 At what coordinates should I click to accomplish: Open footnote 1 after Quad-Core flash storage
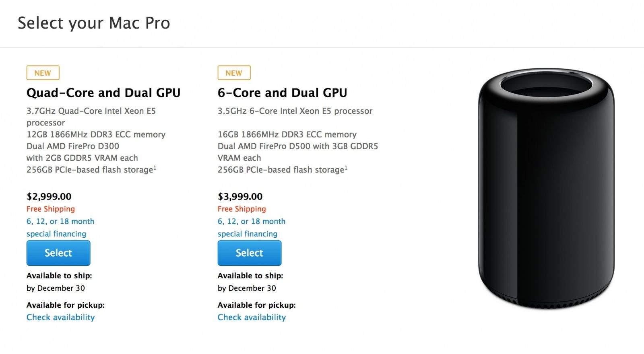point(155,167)
